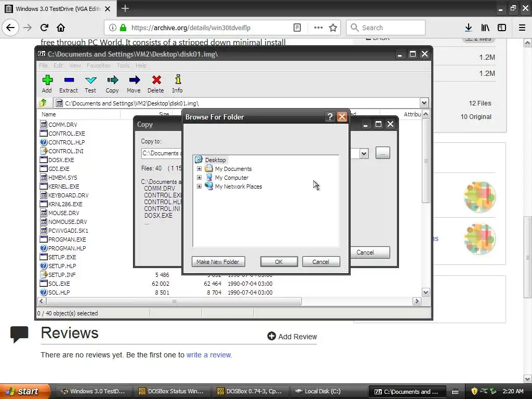Open the View menu in 7-Zip

75,65
